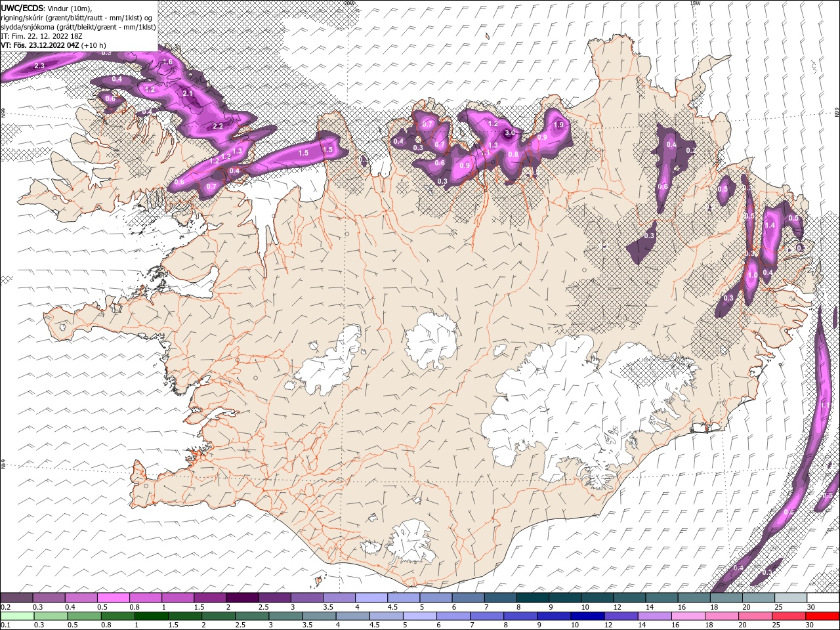
Task: Pick the darkest purple snow swatch at 2
Action: [x=242, y=598]
